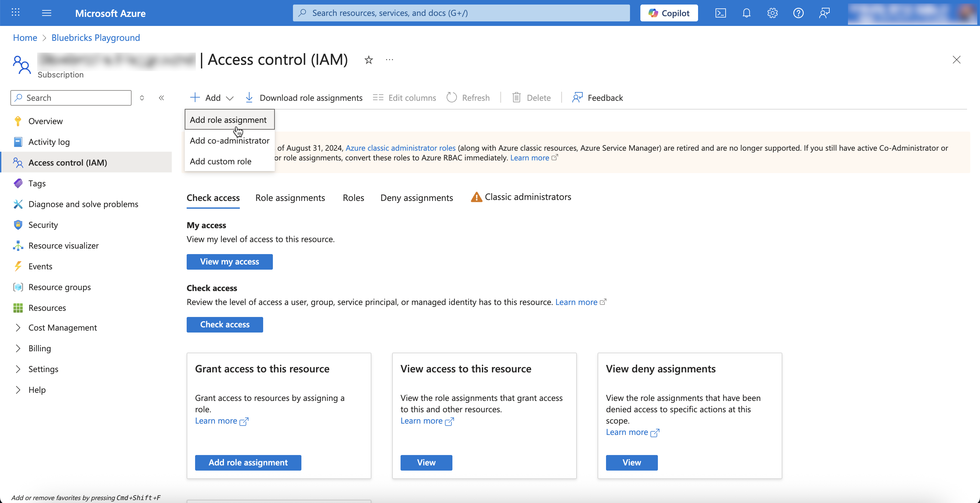This screenshot has width=980, height=503.
Task: Toggle sidebar expand/collapse all arrows
Action: click(x=142, y=98)
